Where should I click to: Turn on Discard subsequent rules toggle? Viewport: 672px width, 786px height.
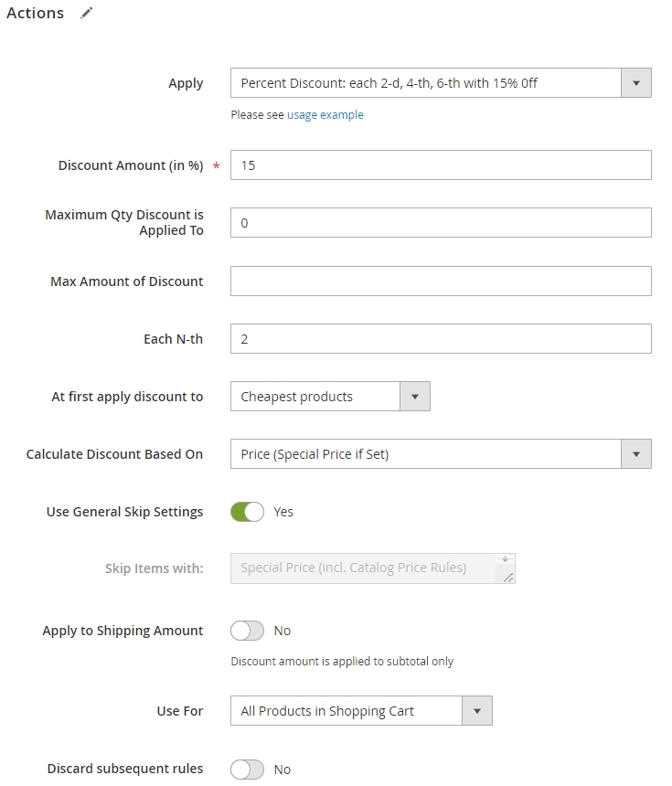(247, 770)
